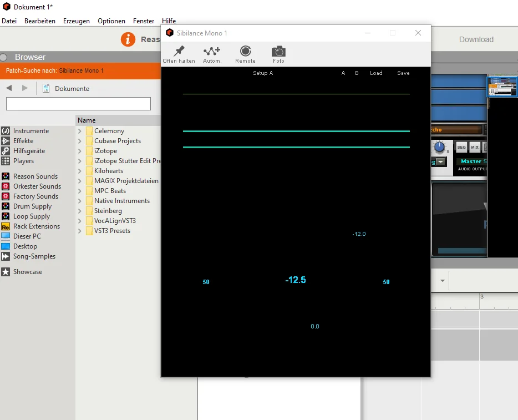Image resolution: width=518 pixels, height=420 pixels.
Task: Click the browser search field
Action: point(78,104)
